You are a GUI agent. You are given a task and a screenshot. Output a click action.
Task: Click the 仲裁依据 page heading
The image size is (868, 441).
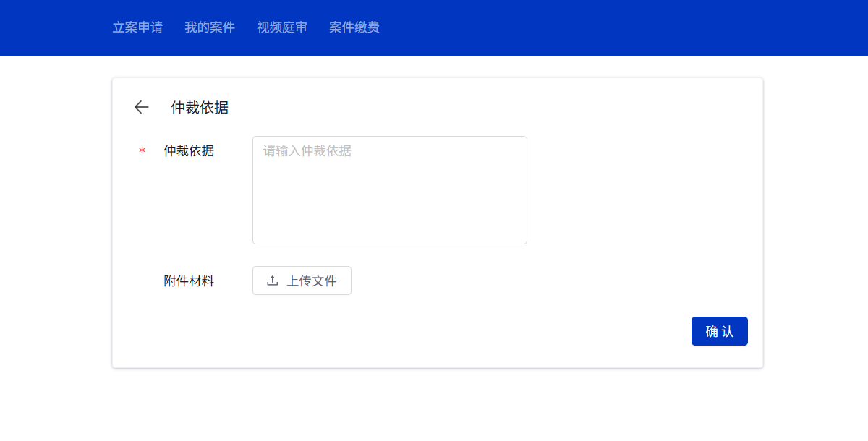pyautogui.click(x=200, y=108)
